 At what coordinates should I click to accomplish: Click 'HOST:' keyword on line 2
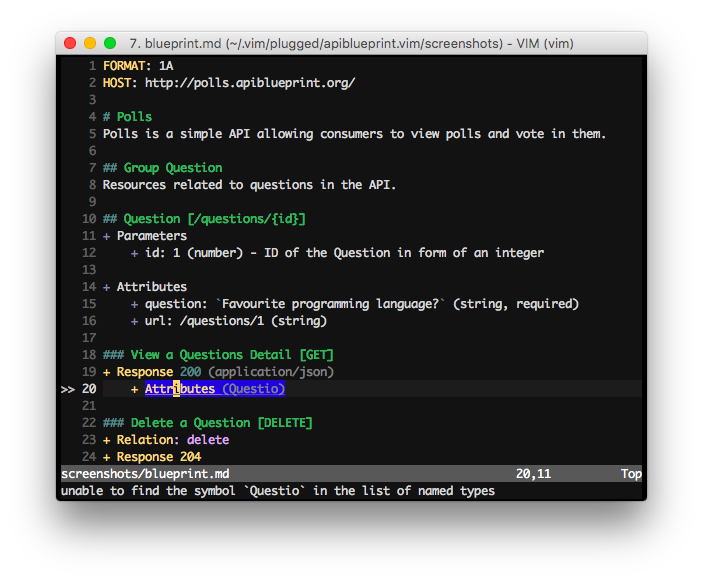tap(120, 83)
